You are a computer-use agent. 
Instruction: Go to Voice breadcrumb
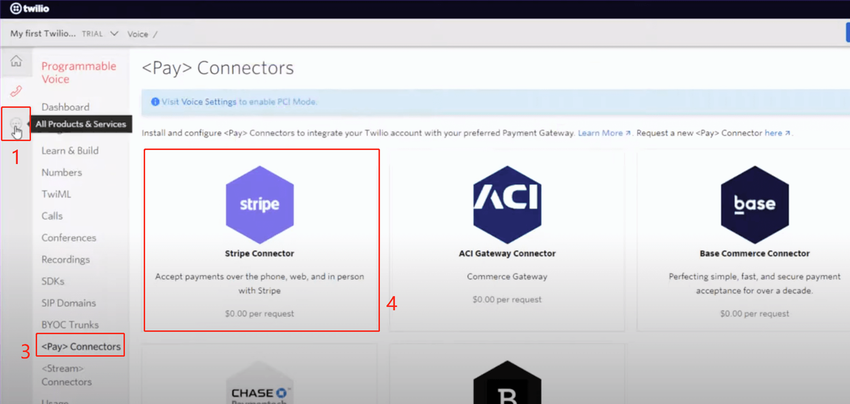coord(138,34)
